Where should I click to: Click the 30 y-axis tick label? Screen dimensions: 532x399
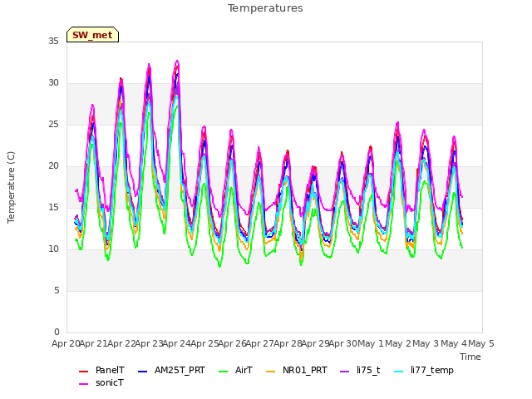(53, 82)
